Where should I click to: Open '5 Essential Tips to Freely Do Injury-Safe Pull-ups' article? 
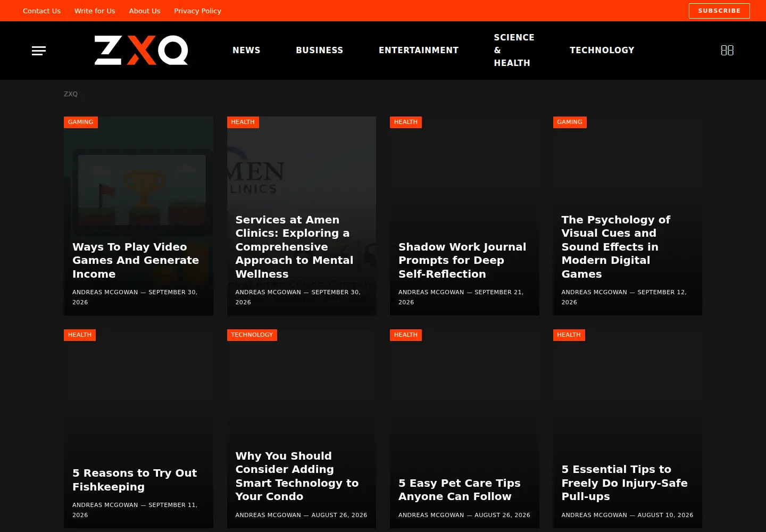625,483
